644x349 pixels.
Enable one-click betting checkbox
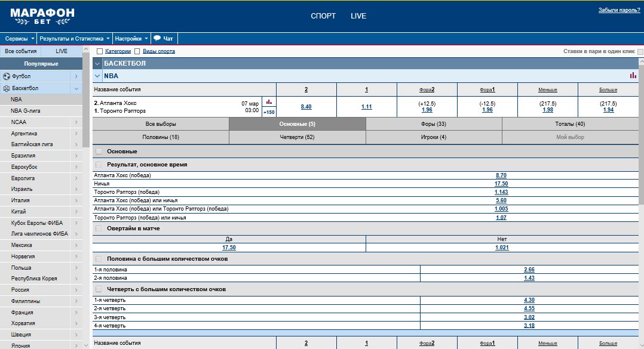tap(640, 52)
